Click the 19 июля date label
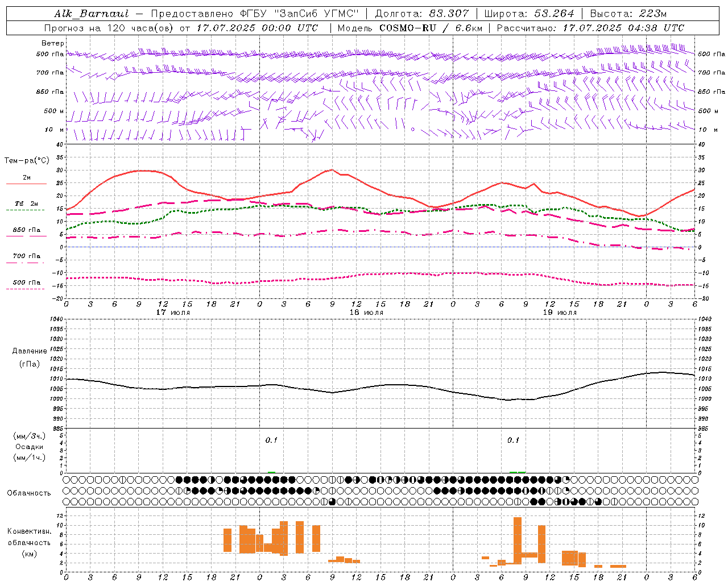 pyautogui.click(x=560, y=313)
